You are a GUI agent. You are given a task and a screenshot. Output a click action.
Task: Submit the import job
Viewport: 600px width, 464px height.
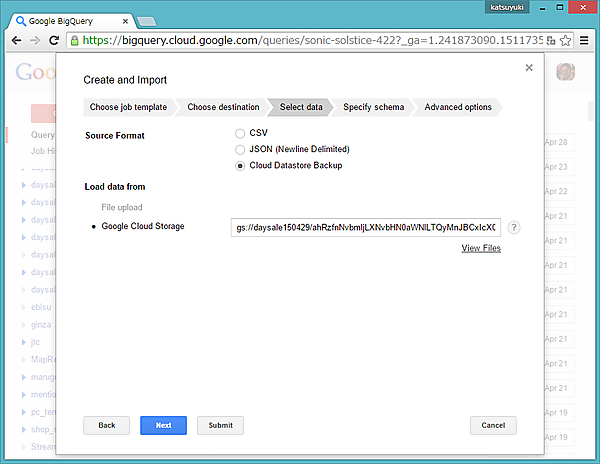click(220, 425)
